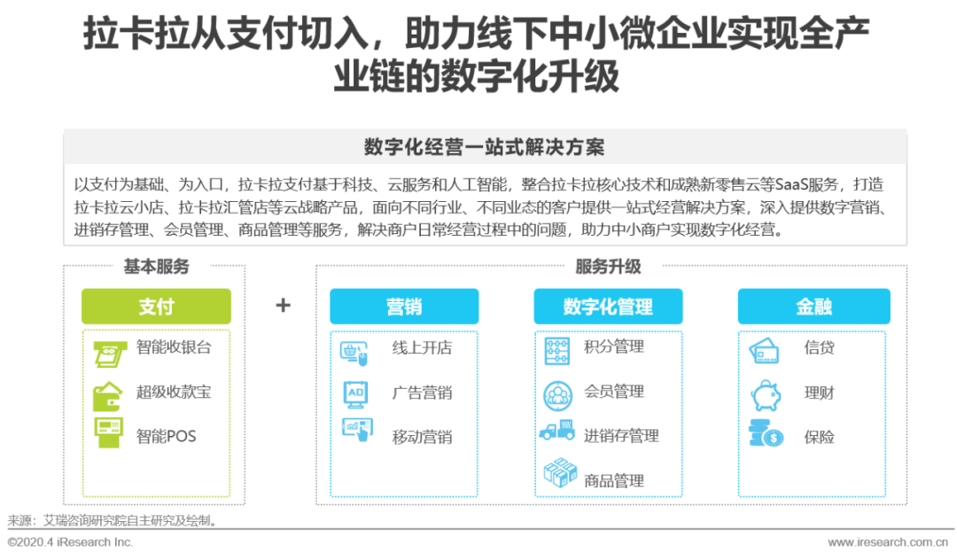
Task: Click the 积分管理 abacus icon
Action: click(x=556, y=351)
